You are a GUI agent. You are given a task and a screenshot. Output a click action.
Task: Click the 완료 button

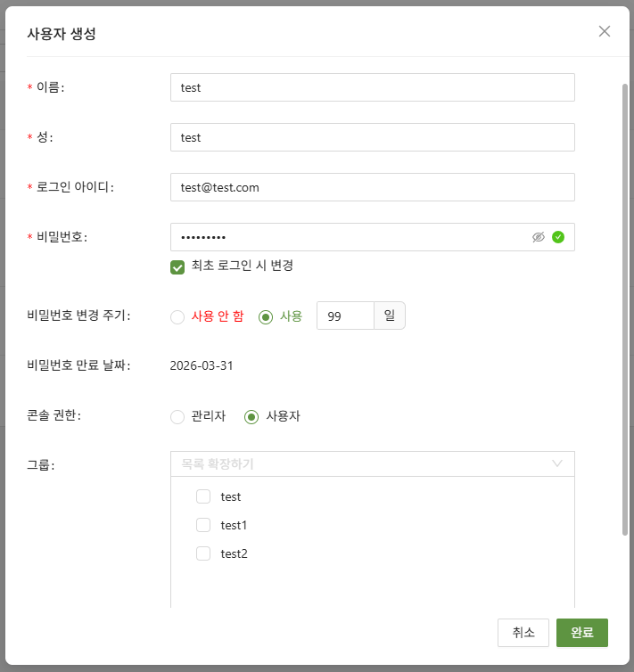click(x=581, y=632)
